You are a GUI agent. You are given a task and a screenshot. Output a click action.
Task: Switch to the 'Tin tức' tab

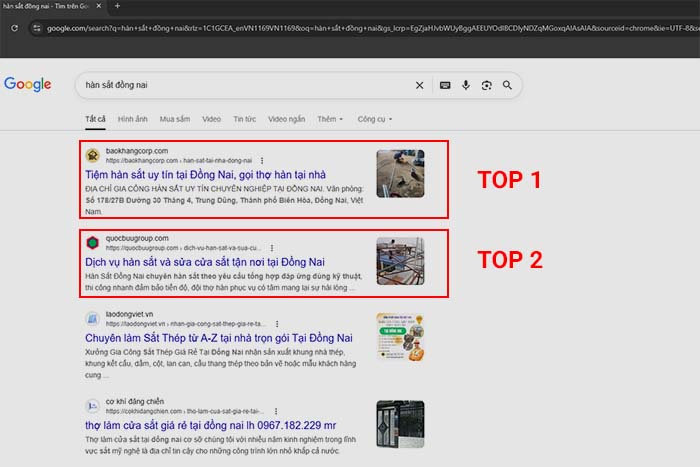[x=245, y=119]
